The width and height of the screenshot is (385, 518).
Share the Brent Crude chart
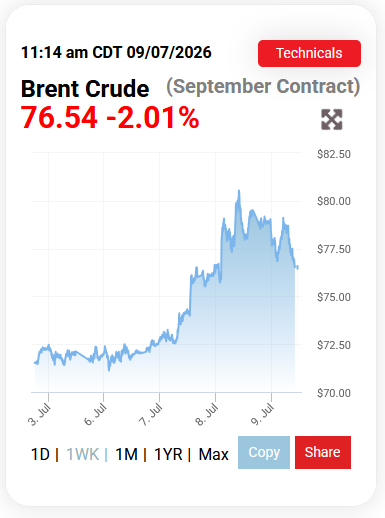(323, 452)
